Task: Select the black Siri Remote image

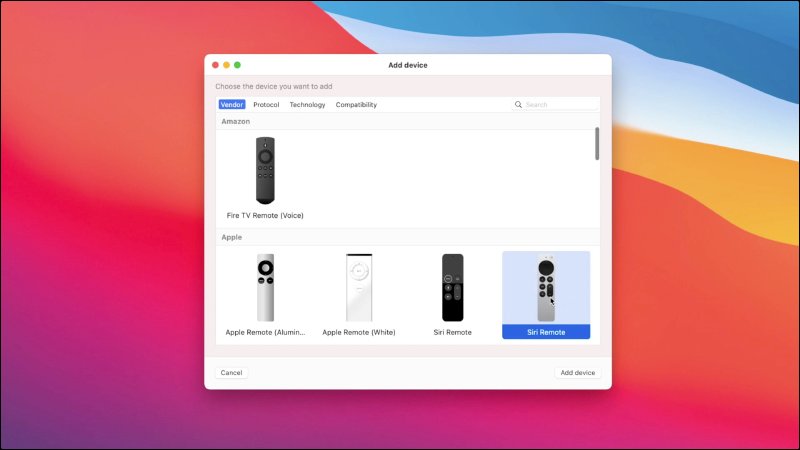Action: 453,288
